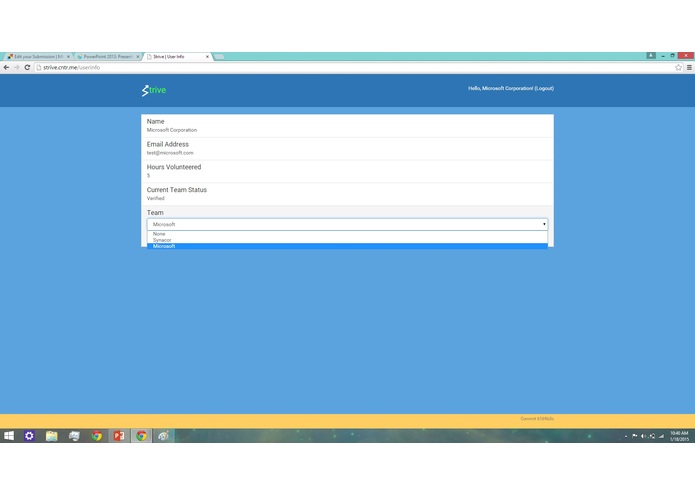The image size is (695, 494).
Task: Open the first Chrome taskbar icon
Action: [96, 436]
